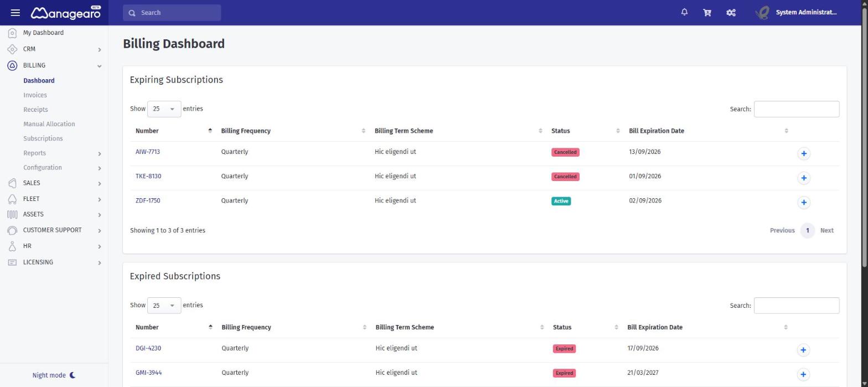Open Expiring Subscriptions entries count dropdown
The image size is (868, 387).
pyautogui.click(x=164, y=109)
